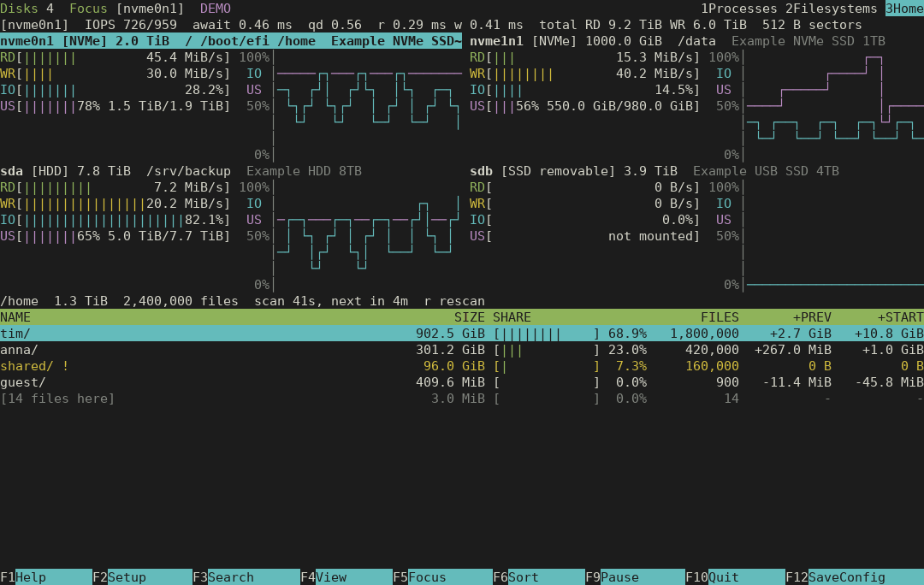Screen dimensions: 924x585
Task: Click the 'await 0.46 ms' statistic
Action: 242,25
